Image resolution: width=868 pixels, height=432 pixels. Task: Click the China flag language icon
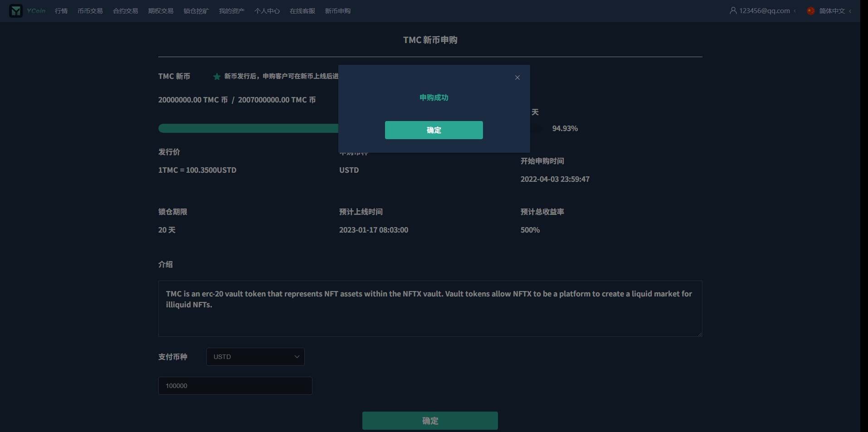click(811, 11)
